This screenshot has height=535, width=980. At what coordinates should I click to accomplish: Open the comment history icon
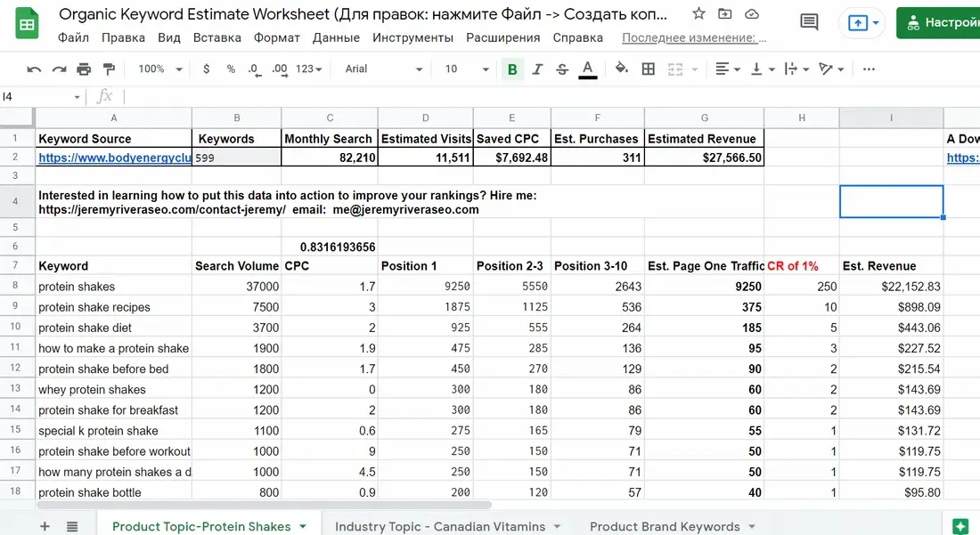[x=809, y=22]
